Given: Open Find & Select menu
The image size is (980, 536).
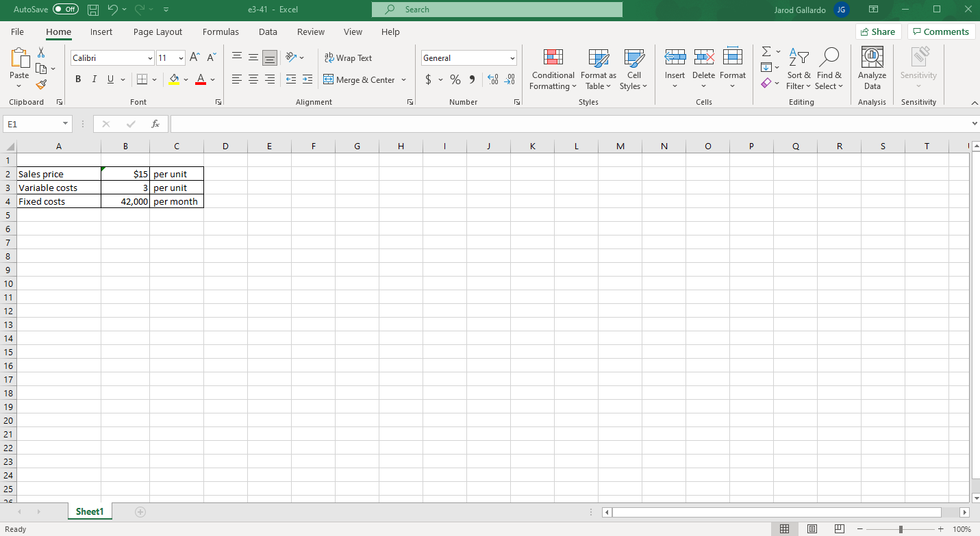Looking at the screenshot, I should (x=829, y=70).
